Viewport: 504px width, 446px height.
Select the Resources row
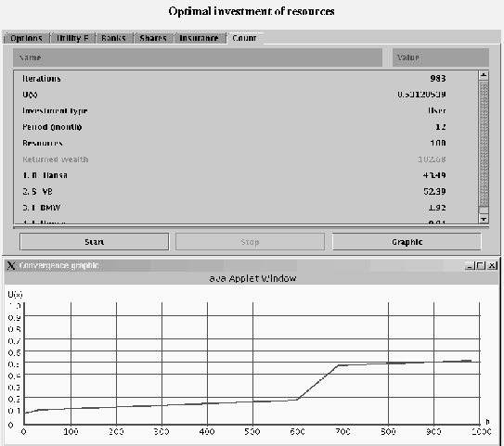tap(246, 143)
